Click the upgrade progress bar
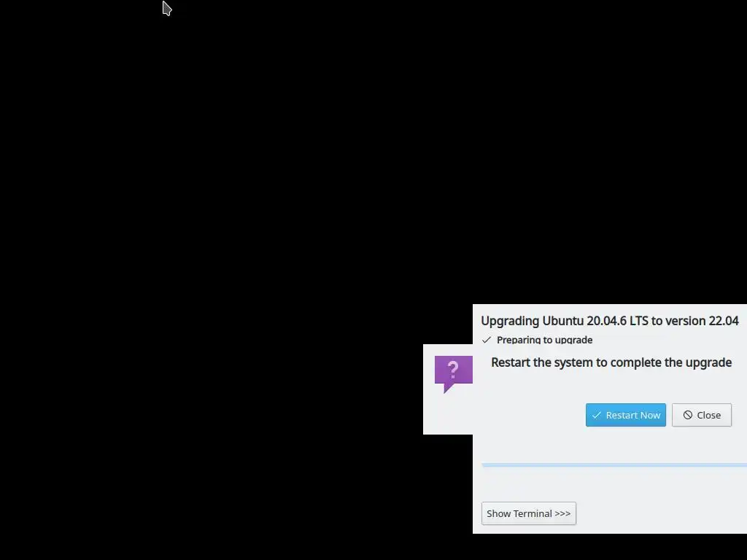 (614, 464)
